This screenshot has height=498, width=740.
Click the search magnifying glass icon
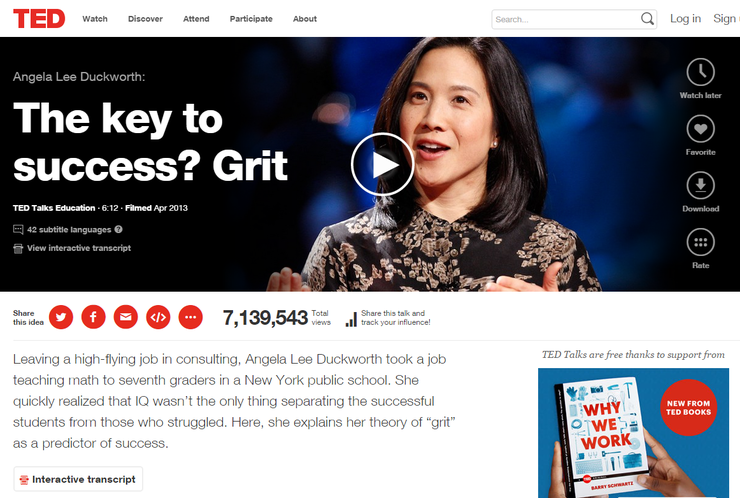click(x=647, y=19)
